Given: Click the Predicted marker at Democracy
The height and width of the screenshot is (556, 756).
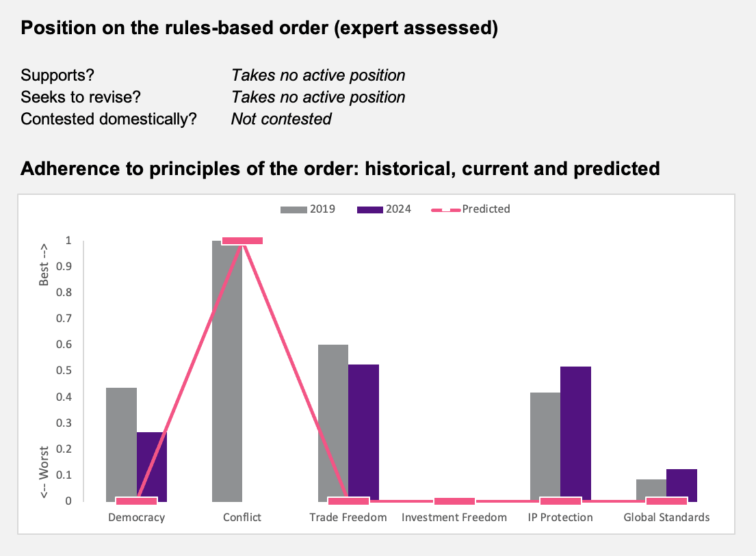Looking at the screenshot, I should click(136, 501).
